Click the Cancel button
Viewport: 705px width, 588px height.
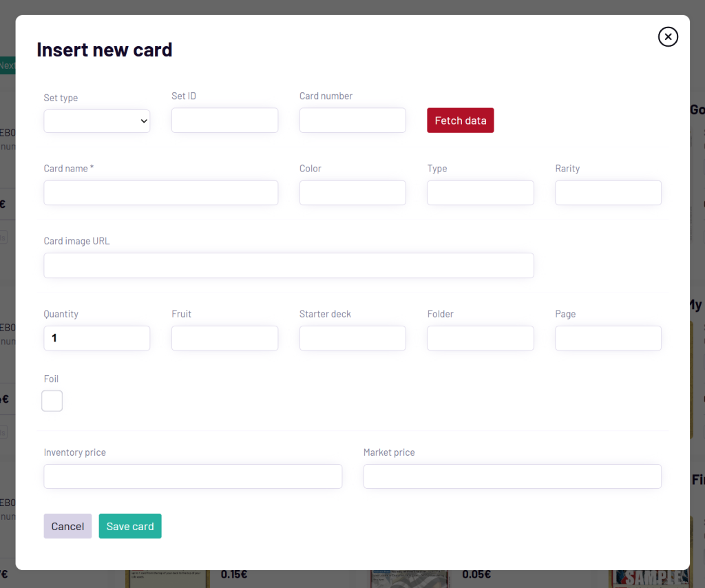(67, 526)
